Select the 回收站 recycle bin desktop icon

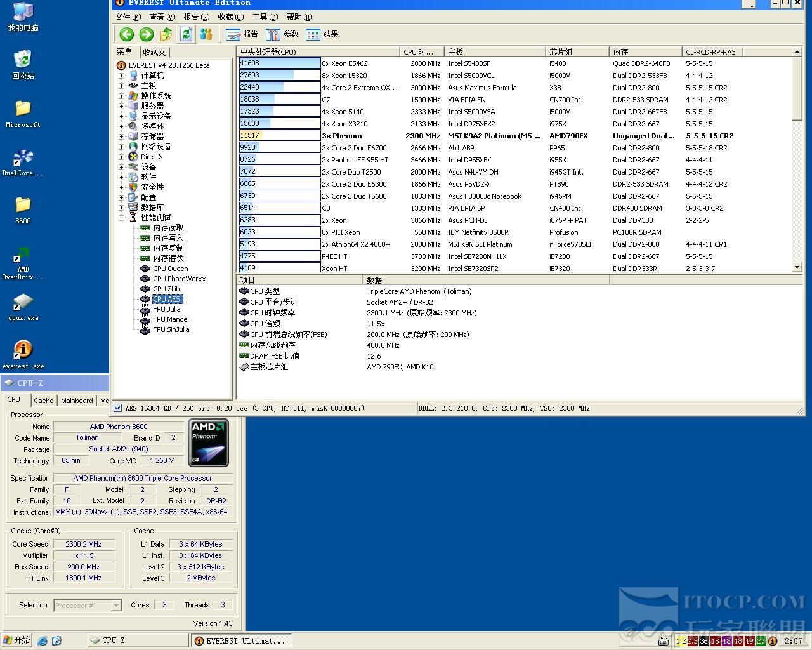click(x=23, y=65)
